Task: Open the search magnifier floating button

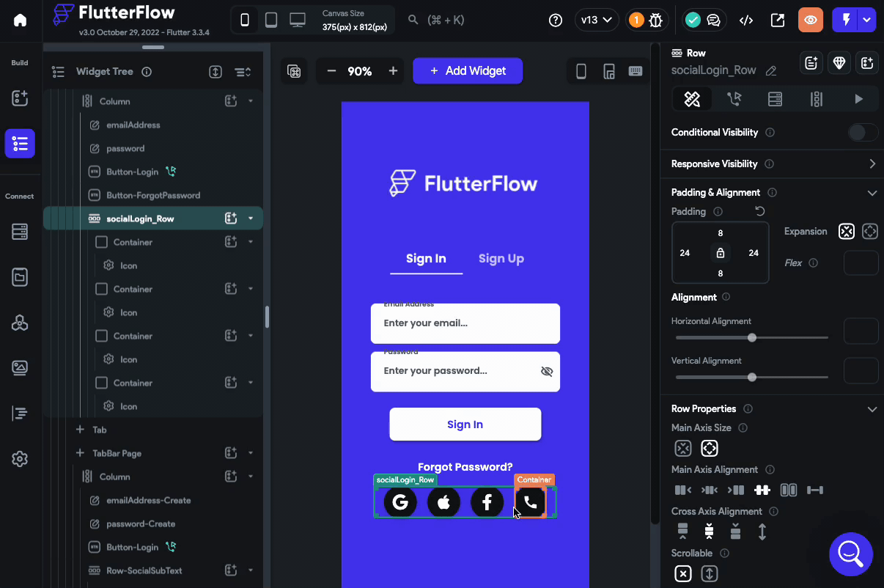Action: [x=851, y=554]
